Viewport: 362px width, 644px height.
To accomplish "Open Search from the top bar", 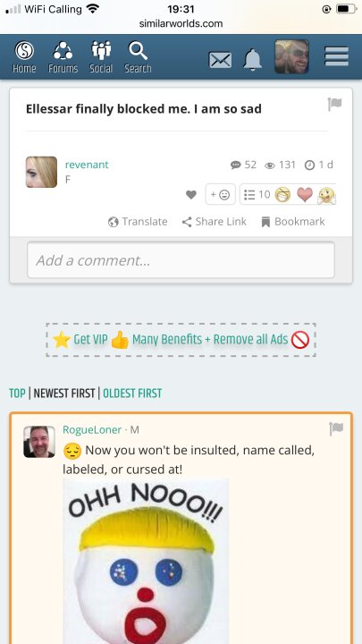I will click(x=138, y=57).
